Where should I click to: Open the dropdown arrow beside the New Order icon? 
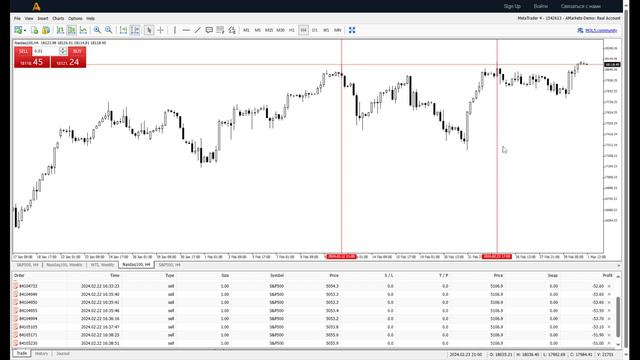pos(24,31)
